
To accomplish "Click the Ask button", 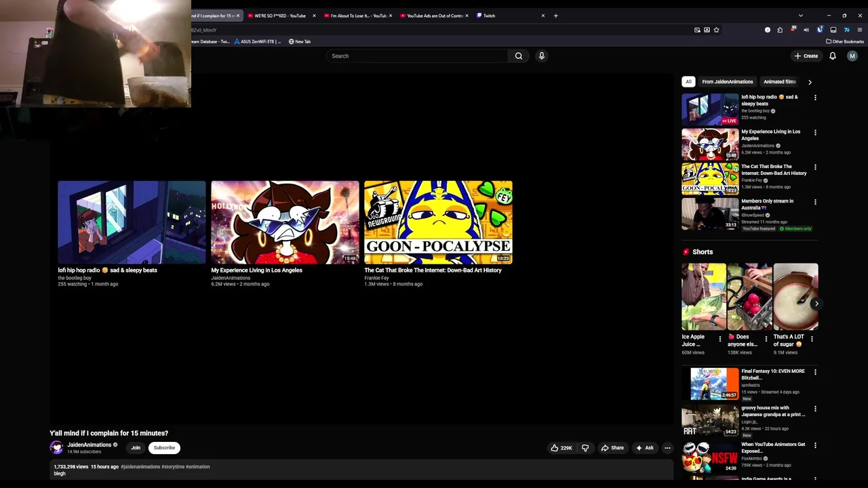I will point(645,447).
